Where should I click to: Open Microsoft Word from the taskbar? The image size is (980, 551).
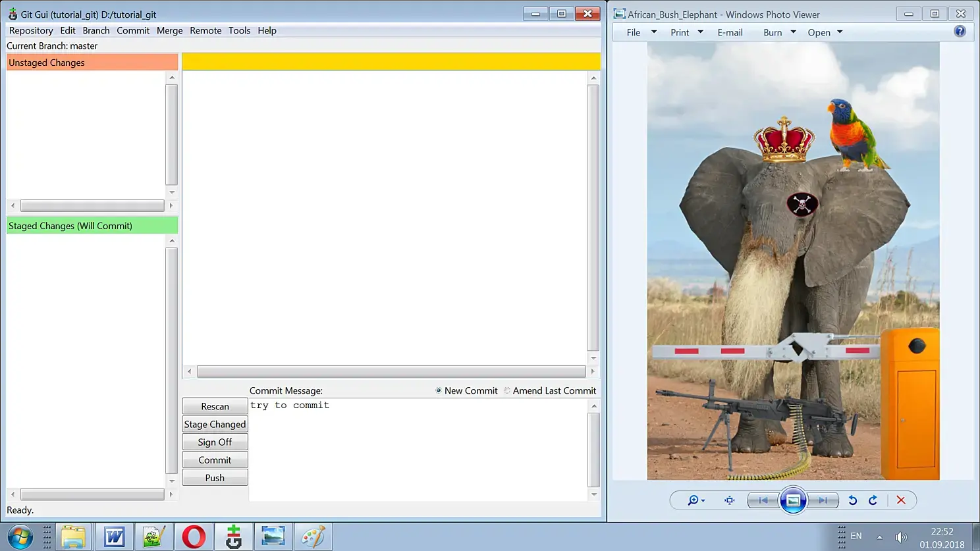114,537
